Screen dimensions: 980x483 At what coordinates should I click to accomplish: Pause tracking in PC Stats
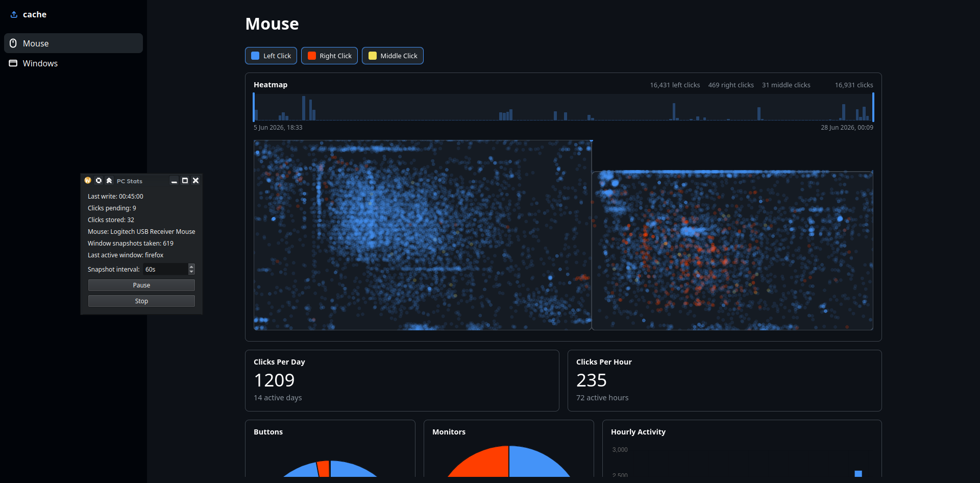141,285
